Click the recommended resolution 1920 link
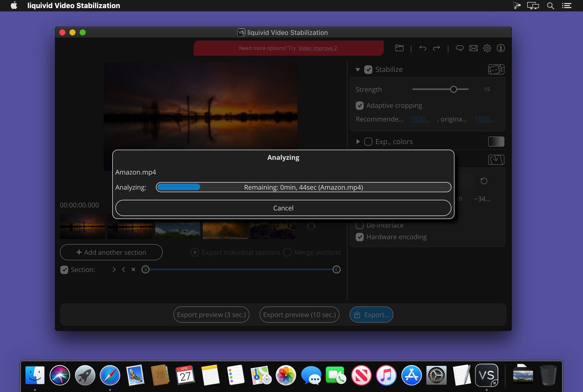 tap(420, 119)
